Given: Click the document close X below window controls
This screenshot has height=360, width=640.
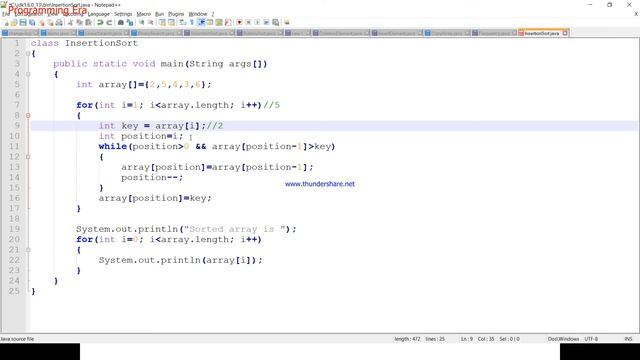Looking at the screenshot, I should click(x=636, y=14).
